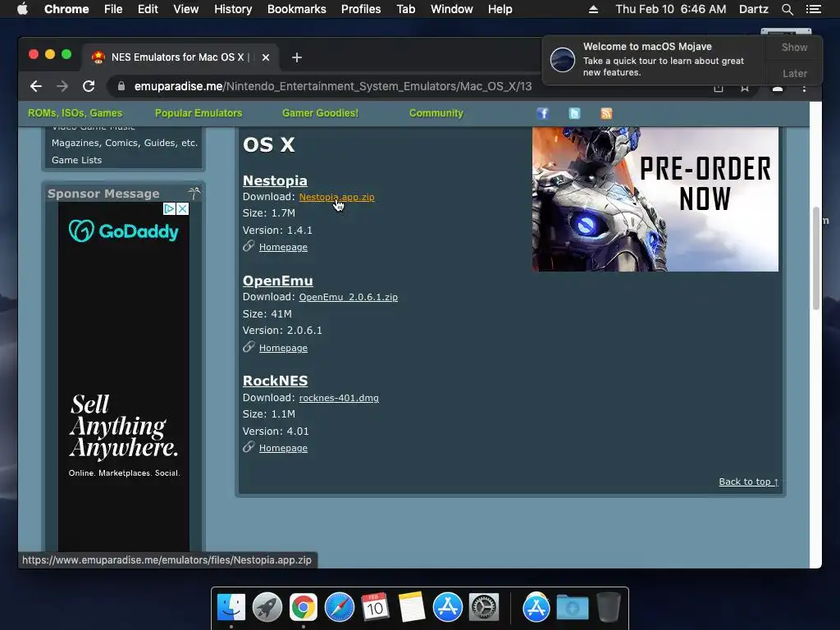The height and width of the screenshot is (630, 840).
Task: Click the Pre-Order Now ad banner
Action: 655,199
